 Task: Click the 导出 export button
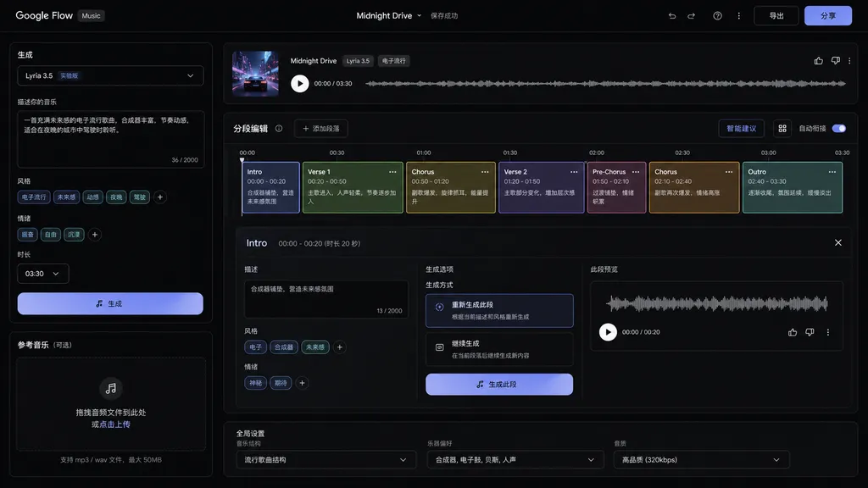[x=776, y=15]
